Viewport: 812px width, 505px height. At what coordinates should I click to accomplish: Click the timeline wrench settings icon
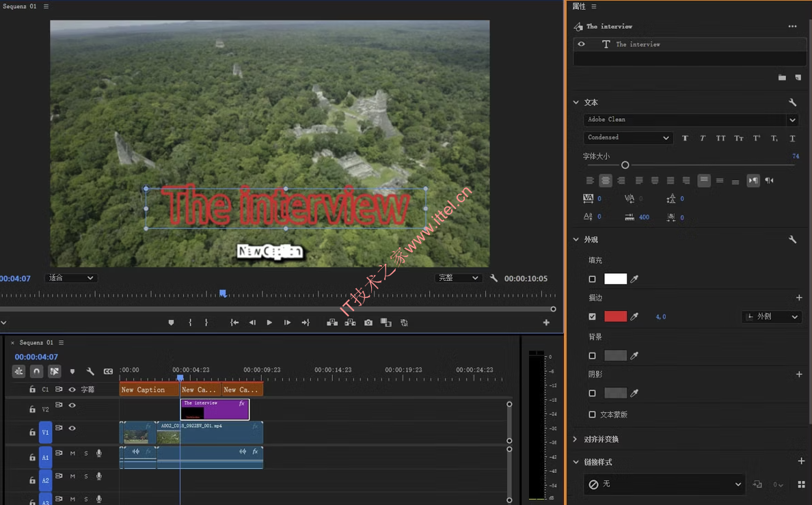click(90, 371)
